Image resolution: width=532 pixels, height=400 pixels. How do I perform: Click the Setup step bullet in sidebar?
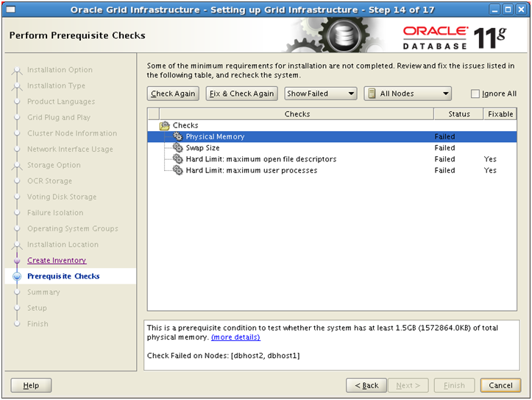tap(17, 308)
